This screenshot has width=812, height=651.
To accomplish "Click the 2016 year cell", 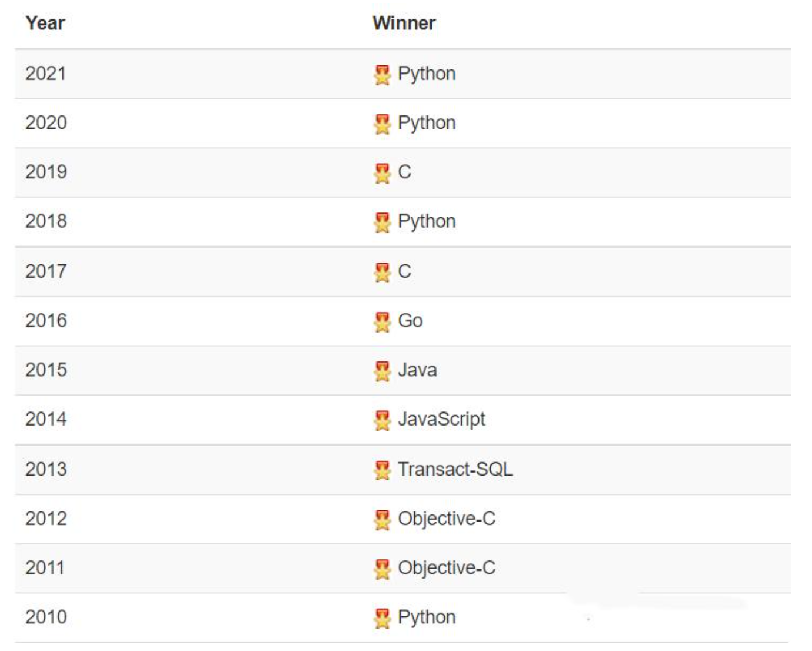I will pos(46,321).
